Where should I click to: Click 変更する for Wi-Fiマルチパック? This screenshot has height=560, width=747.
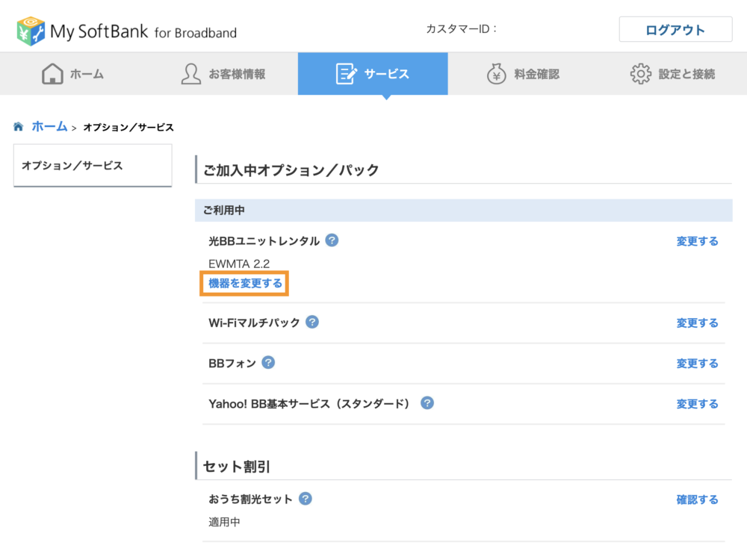[697, 323]
